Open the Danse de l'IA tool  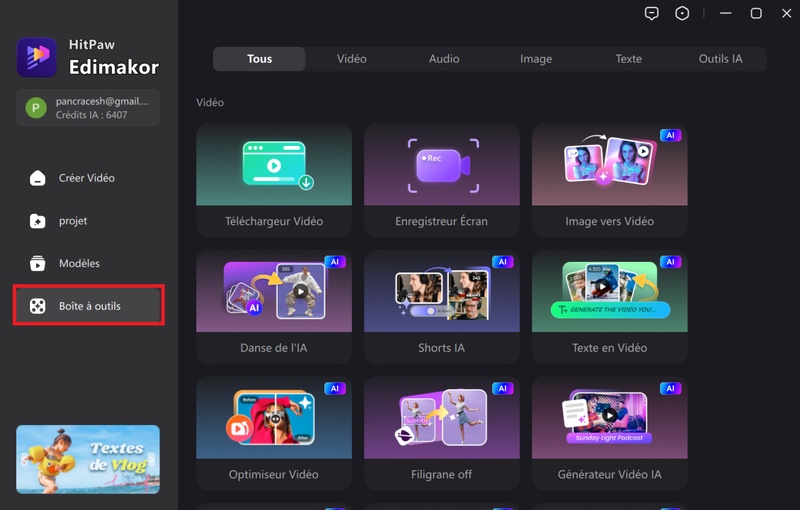tap(274, 306)
